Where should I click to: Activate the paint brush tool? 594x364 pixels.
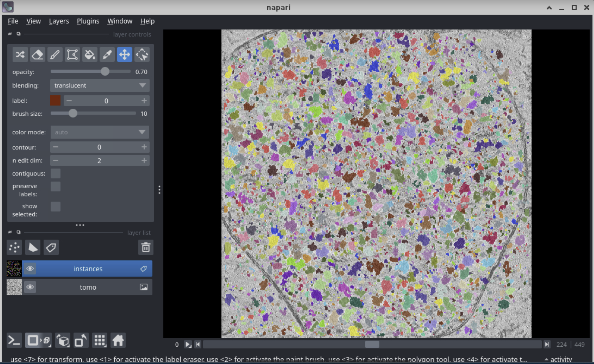pyautogui.click(x=55, y=55)
